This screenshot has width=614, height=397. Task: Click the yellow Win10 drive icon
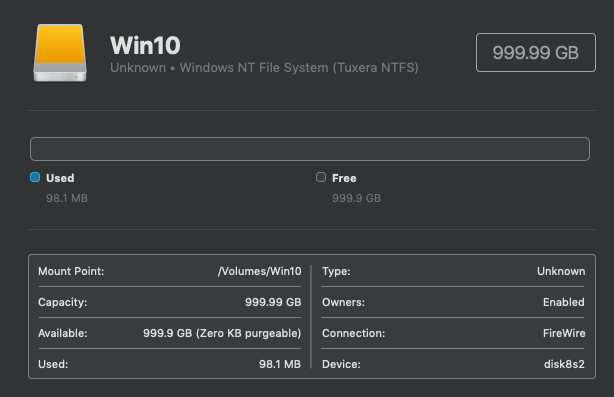(x=60, y=53)
